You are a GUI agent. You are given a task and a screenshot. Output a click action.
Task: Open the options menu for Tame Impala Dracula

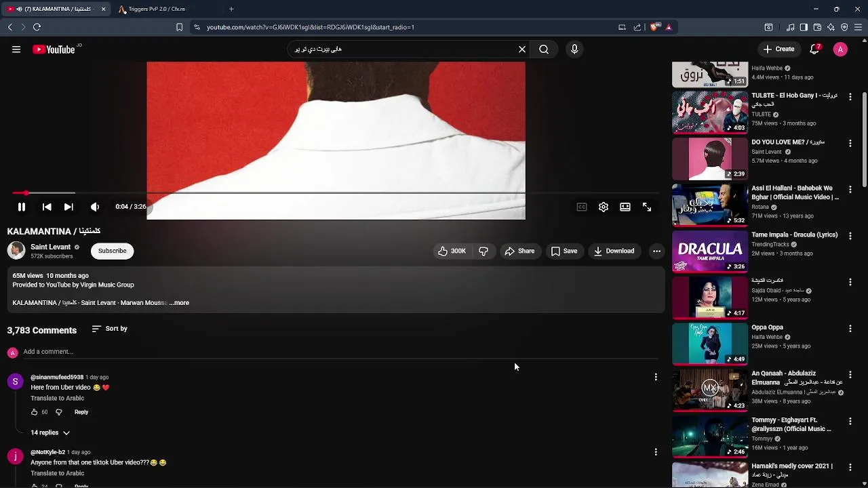(x=850, y=236)
